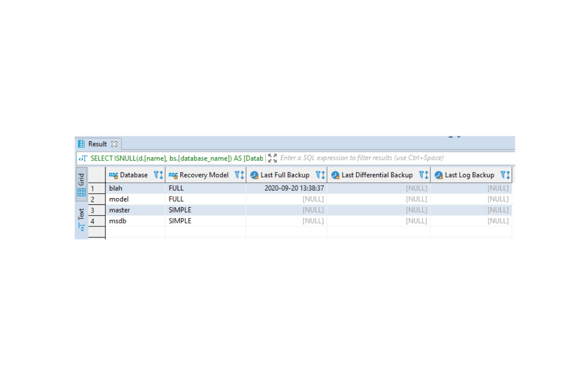Screen dimensions: 588x392
Task: Click the clock icon on Last Differential Backup
Action: point(335,174)
